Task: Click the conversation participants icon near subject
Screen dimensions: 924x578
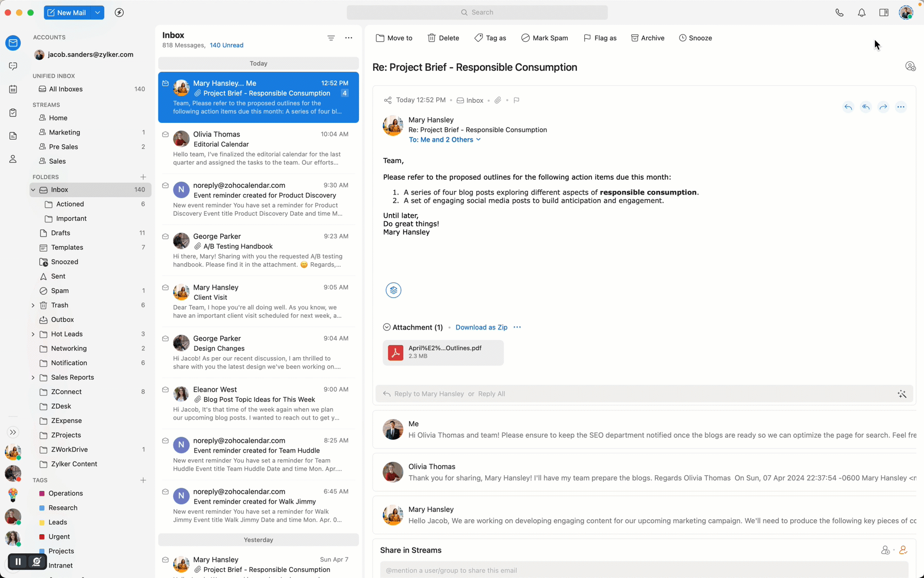Action: (911, 67)
